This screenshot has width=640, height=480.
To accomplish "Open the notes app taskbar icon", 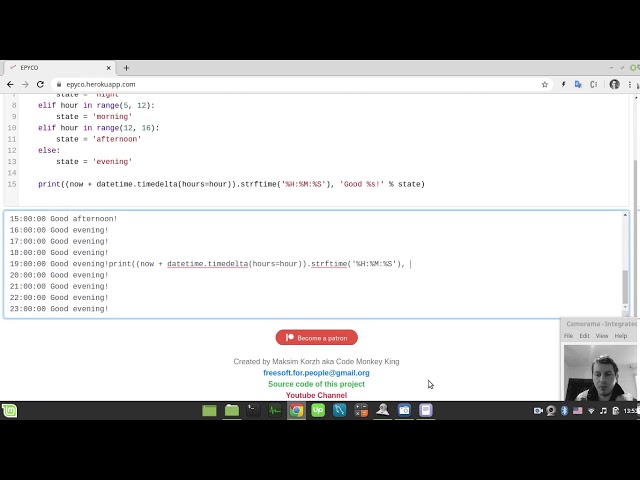I will [x=426, y=410].
